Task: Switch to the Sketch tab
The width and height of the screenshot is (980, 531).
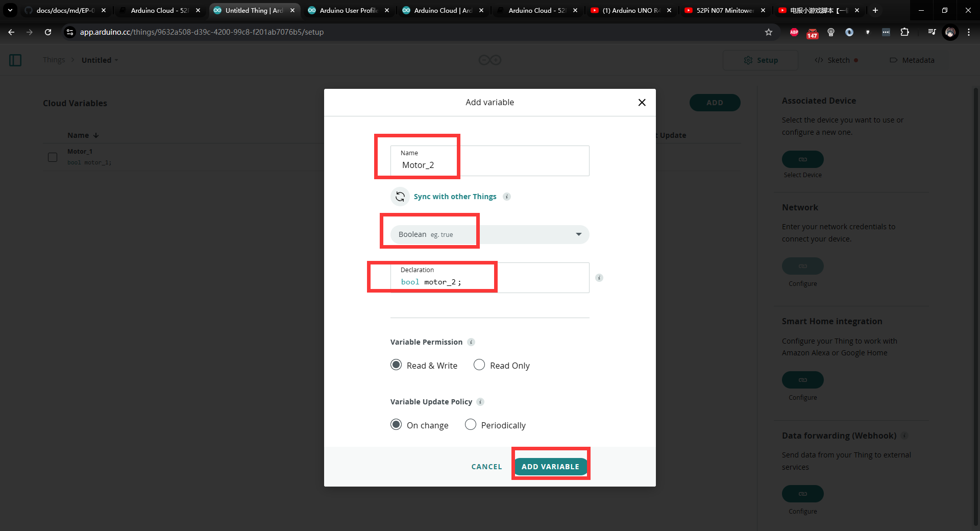Action: point(836,60)
